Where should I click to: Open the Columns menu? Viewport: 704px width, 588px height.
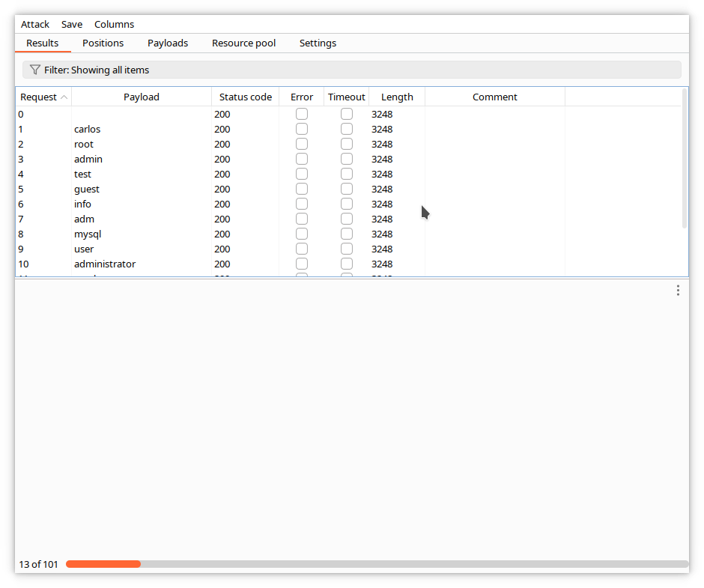114,24
